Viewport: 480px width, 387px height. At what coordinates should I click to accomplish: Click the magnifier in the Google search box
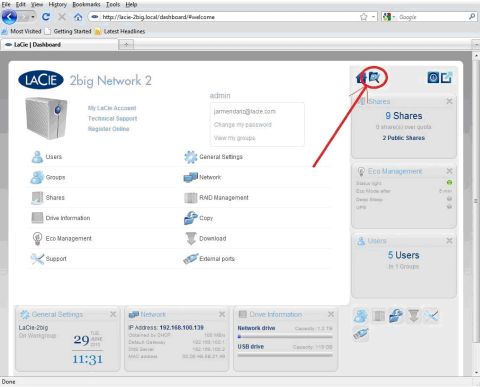pyautogui.click(x=472, y=16)
